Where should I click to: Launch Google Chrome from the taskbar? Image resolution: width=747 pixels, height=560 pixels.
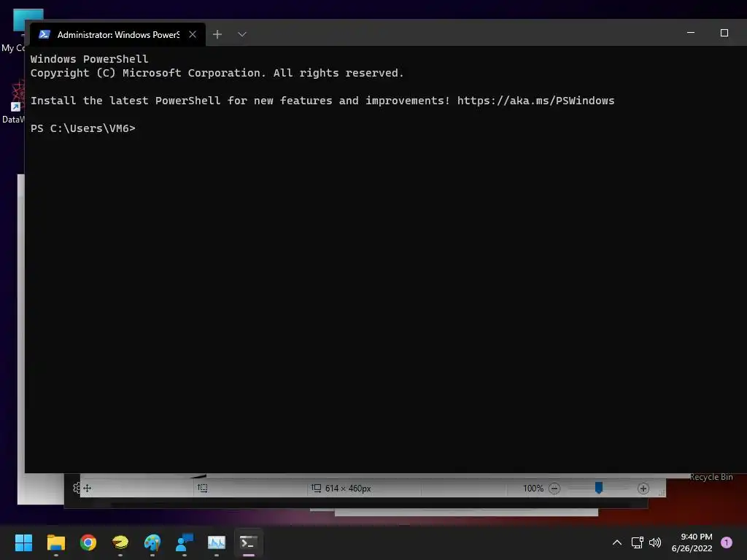point(88,542)
